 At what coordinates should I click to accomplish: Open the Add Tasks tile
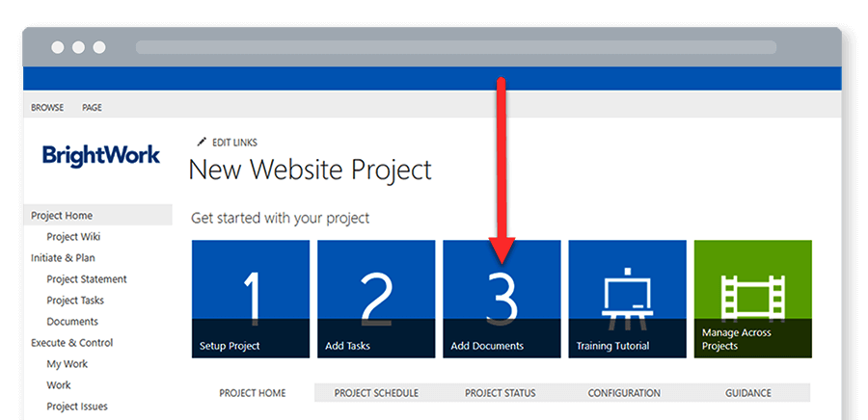pos(376,299)
